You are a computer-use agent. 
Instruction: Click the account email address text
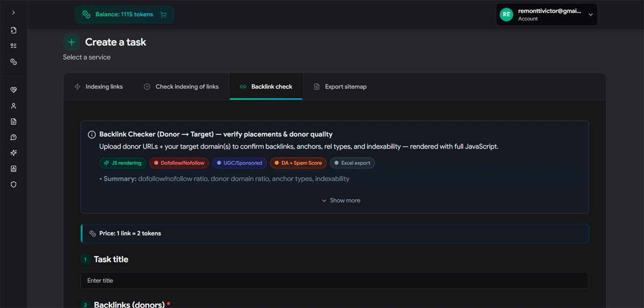[550, 11]
